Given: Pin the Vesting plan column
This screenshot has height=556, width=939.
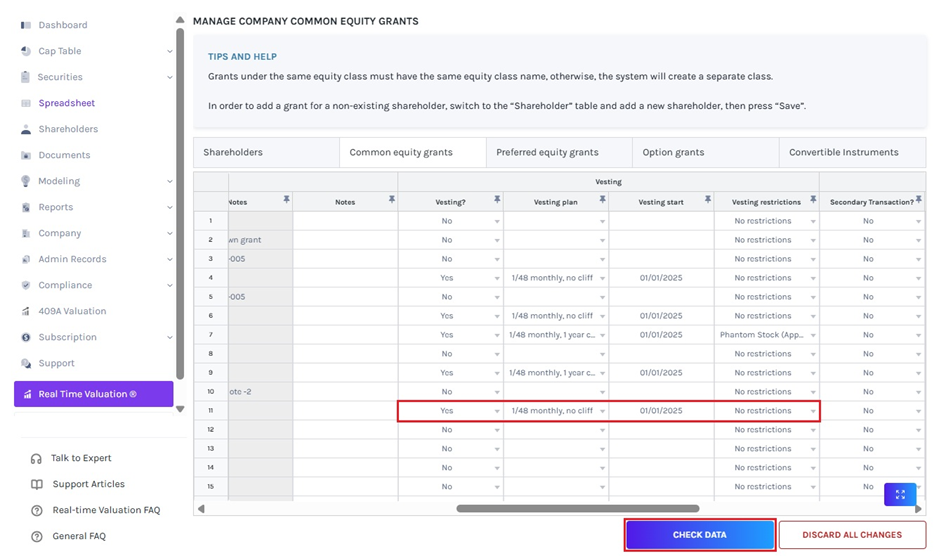Looking at the screenshot, I should click(602, 201).
